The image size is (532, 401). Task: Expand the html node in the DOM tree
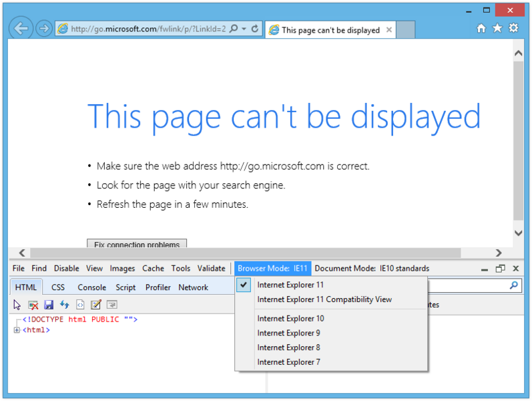click(x=17, y=329)
